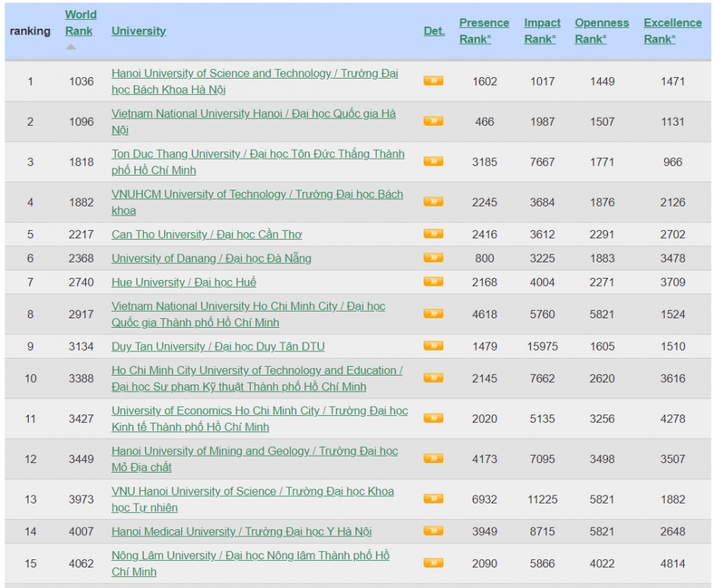Open details icon for Can Tho University

pos(433,234)
